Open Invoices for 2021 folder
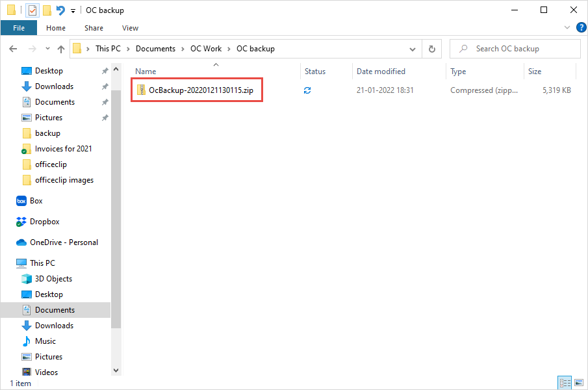 tap(64, 149)
